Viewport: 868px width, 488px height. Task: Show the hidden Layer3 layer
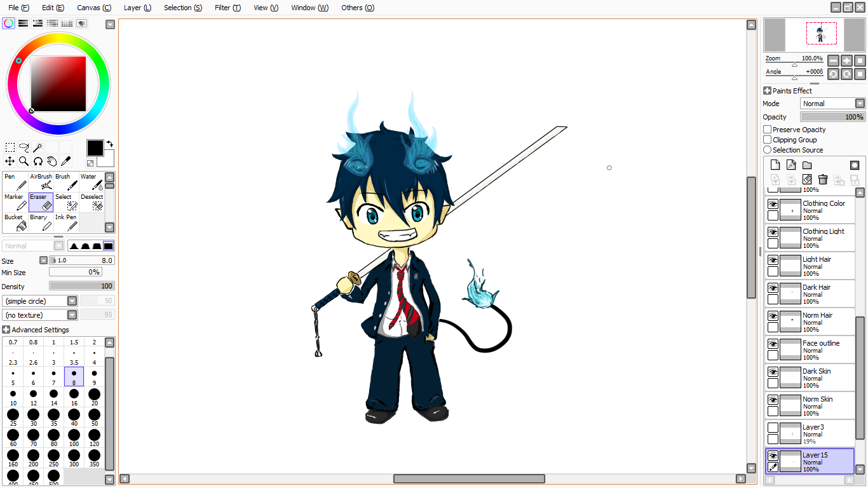pos(773,428)
